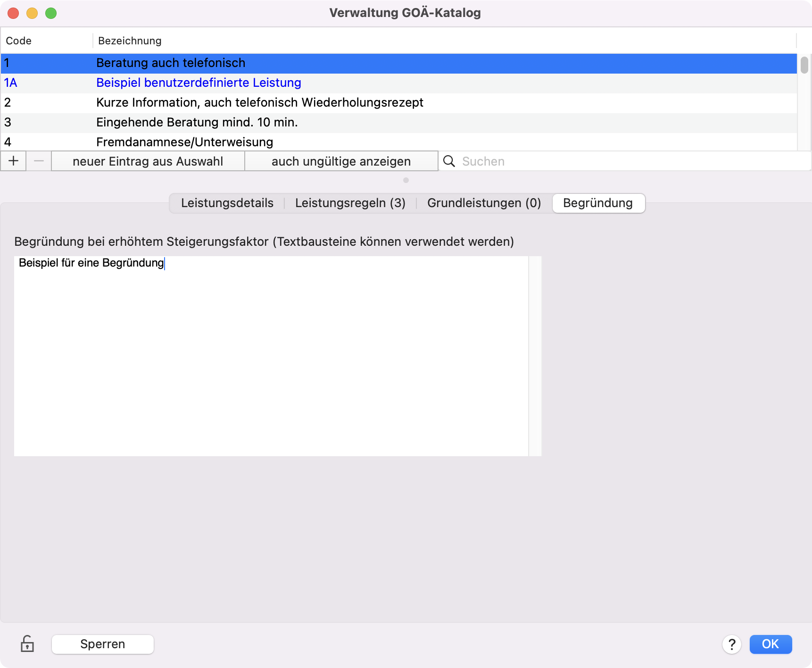Click the magnifying glass search icon
Screen dimensions: 812x668
[x=449, y=161]
